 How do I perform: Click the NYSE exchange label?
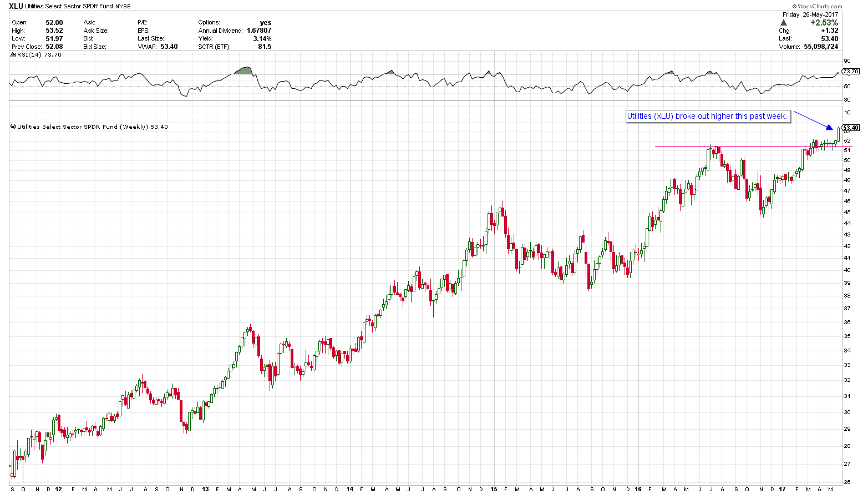123,7
